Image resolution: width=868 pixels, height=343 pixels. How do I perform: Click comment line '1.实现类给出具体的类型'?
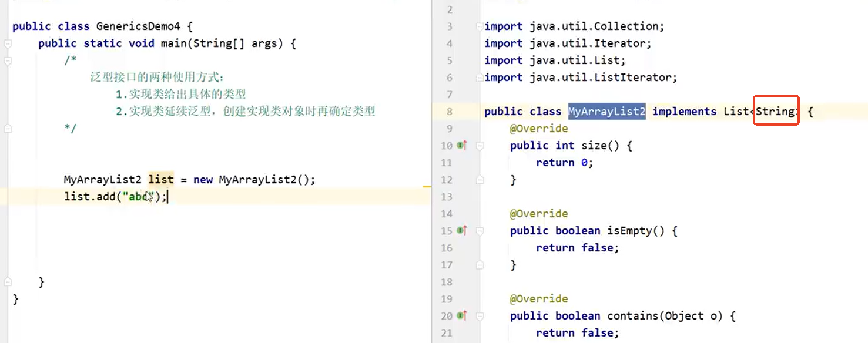(180, 95)
